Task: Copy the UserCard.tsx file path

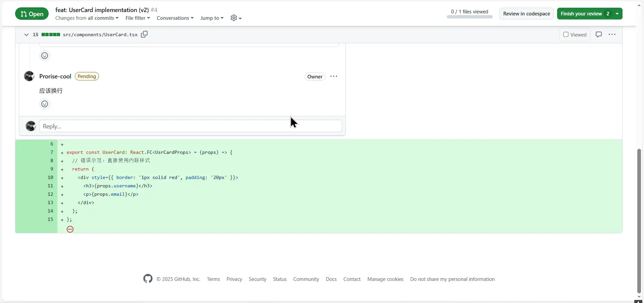Action: pos(144,35)
